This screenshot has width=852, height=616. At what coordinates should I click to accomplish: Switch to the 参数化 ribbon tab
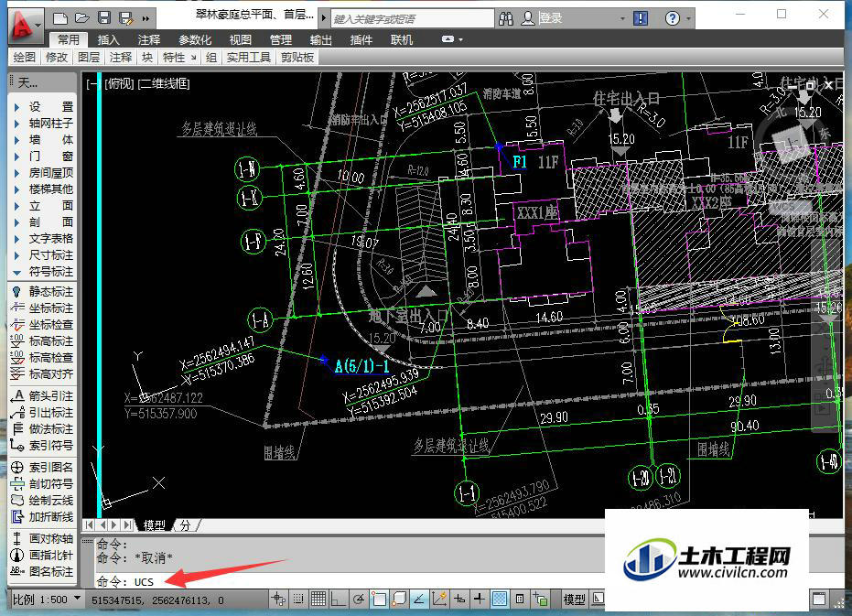(x=195, y=39)
